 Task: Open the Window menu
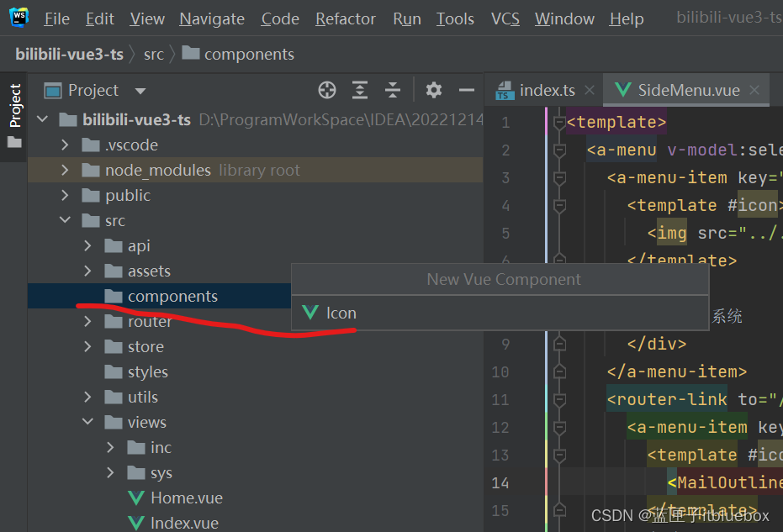564,18
